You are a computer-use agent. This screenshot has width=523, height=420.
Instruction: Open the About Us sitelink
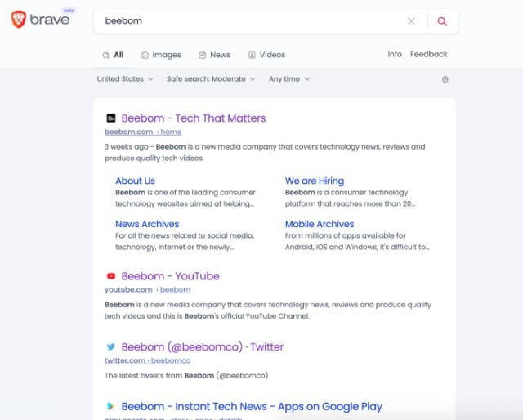[x=135, y=181]
